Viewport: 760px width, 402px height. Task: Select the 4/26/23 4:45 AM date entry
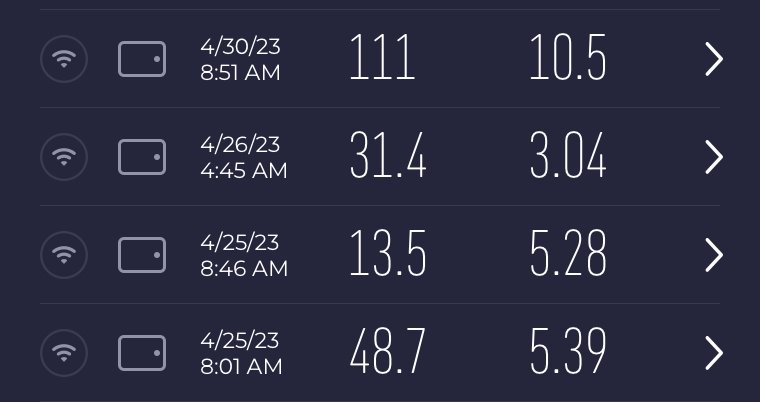(243, 158)
